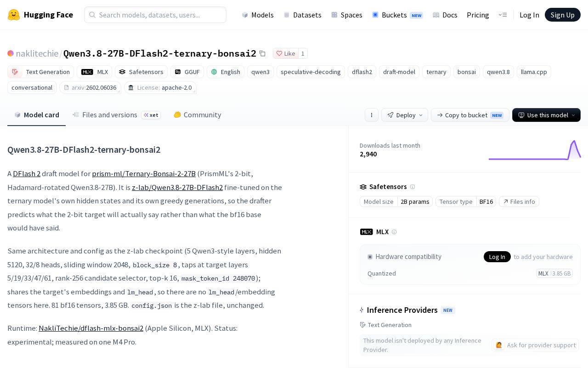Open the Models navigation item
The height and width of the screenshot is (368, 588).
click(x=258, y=15)
